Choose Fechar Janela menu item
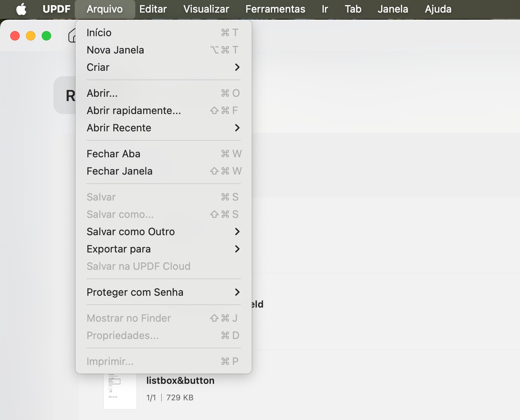 [x=164, y=171]
